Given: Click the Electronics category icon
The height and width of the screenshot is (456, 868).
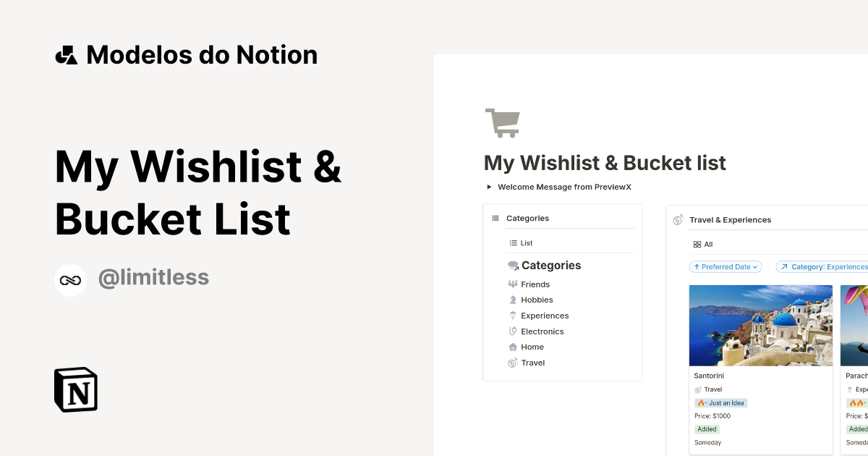Looking at the screenshot, I should click(514, 331).
